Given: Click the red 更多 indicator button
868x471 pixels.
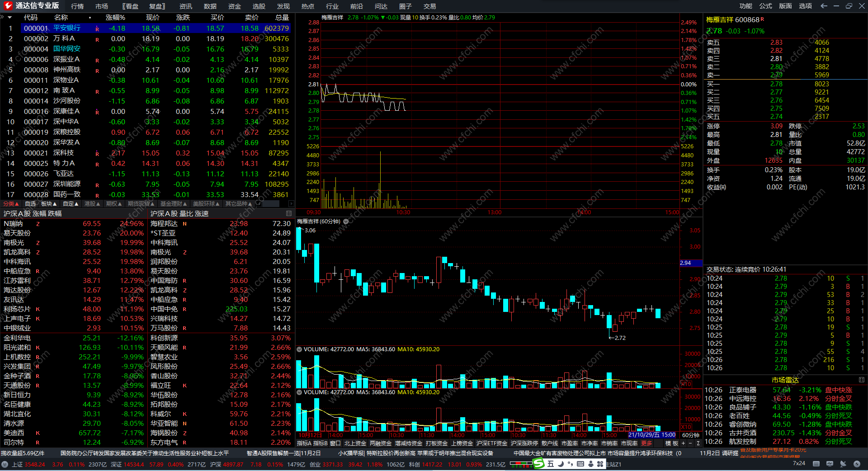Looking at the screenshot, I should [x=647, y=443].
